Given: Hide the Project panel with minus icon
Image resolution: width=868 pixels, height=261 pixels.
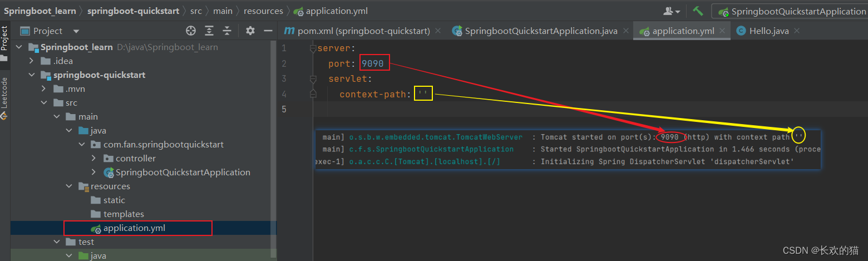Looking at the screenshot, I should pos(268,31).
